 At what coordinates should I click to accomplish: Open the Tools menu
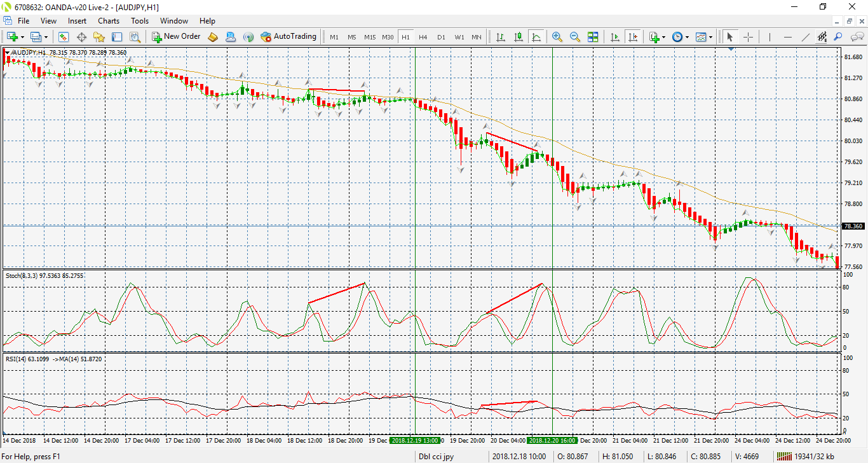[x=140, y=21]
